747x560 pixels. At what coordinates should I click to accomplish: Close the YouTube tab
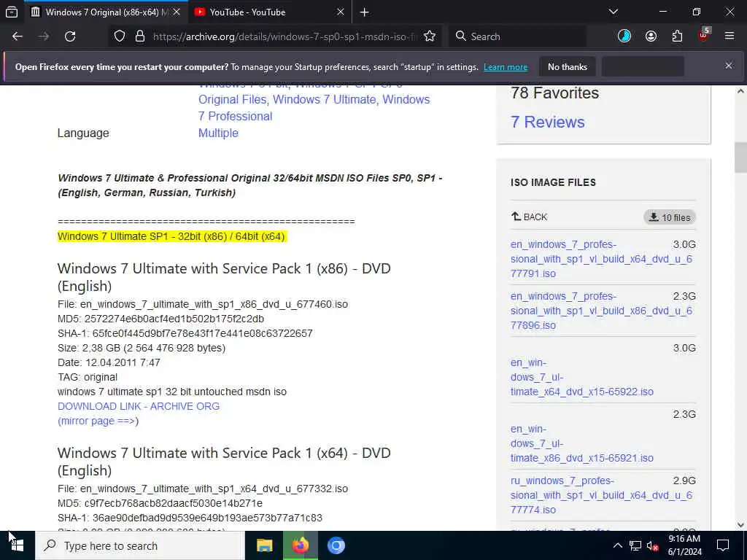coord(340,12)
